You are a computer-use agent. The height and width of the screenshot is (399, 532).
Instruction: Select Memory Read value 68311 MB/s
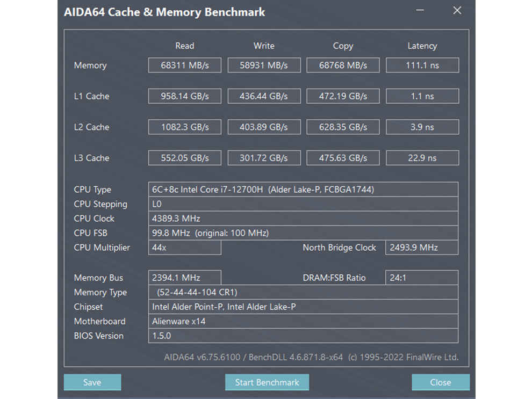coord(184,65)
